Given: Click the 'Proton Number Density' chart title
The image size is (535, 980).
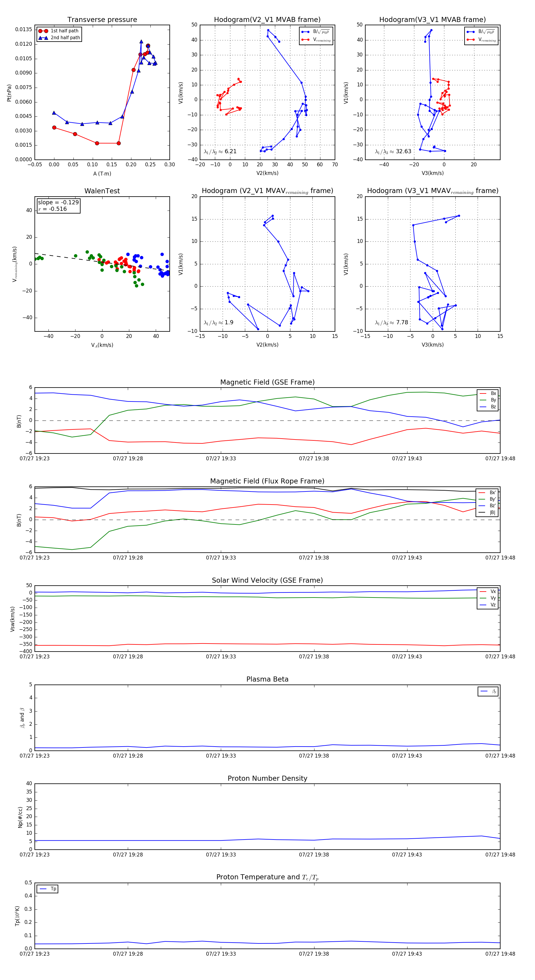Looking at the screenshot, I should 267,778.
